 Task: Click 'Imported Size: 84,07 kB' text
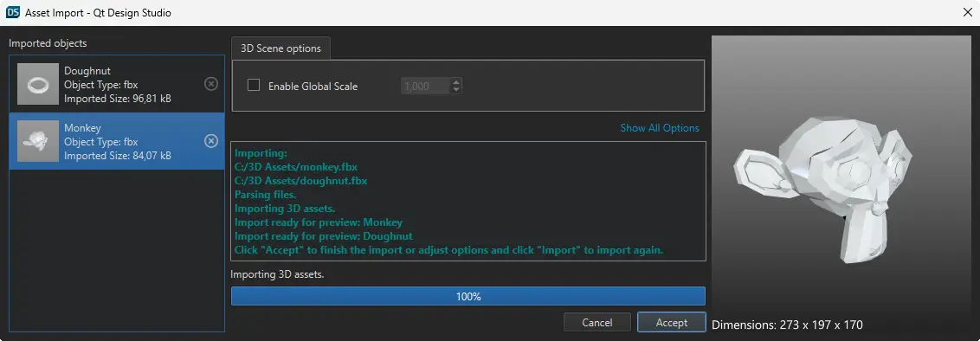click(x=118, y=156)
